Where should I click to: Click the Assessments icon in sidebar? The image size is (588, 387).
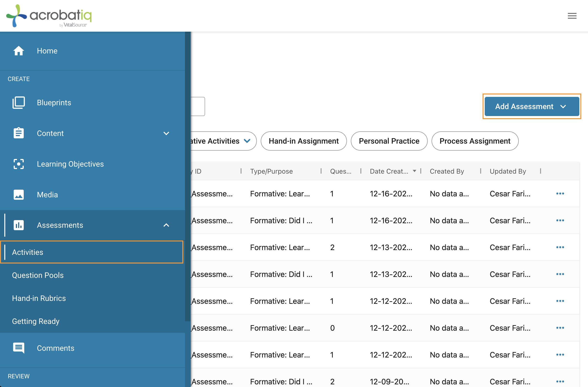pos(18,225)
